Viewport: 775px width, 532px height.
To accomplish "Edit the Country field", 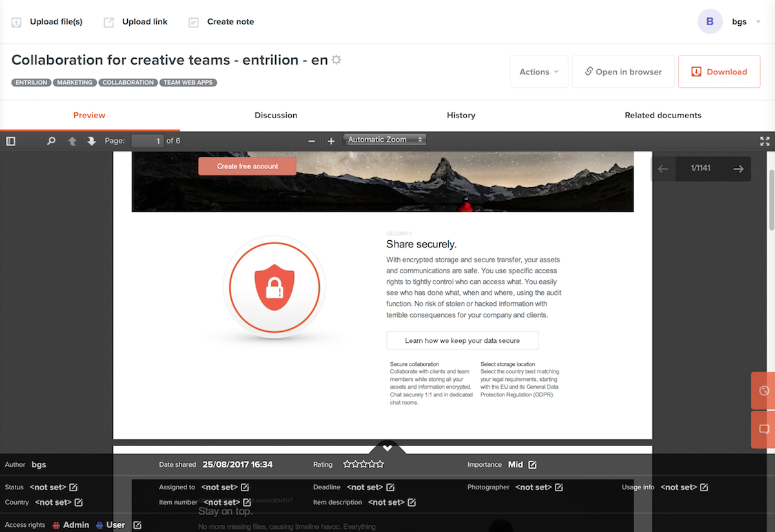I will (x=78, y=502).
